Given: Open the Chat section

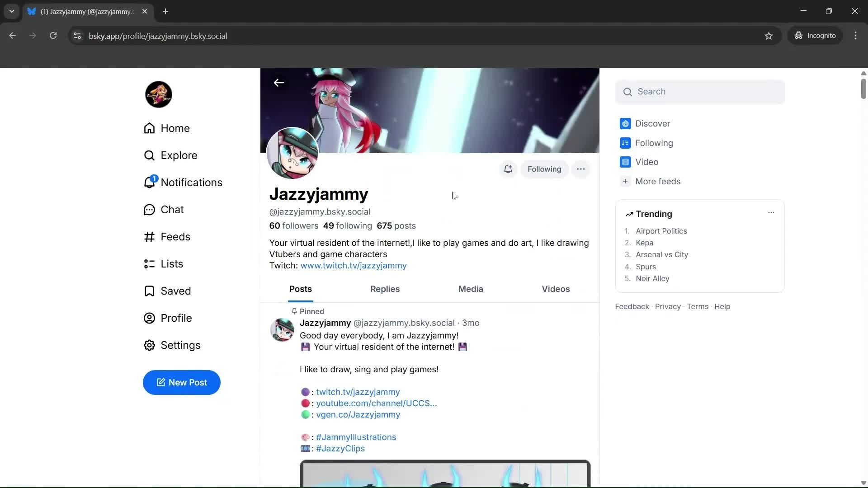Looking at the screenshot, I should [172, 209].
